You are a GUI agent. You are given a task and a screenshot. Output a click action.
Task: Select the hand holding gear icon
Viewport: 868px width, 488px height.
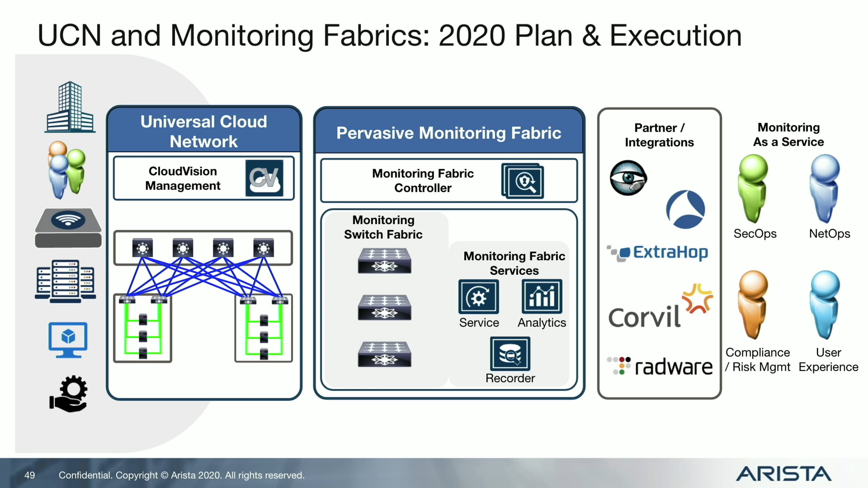pyautogui.click(x=69, y=394)
